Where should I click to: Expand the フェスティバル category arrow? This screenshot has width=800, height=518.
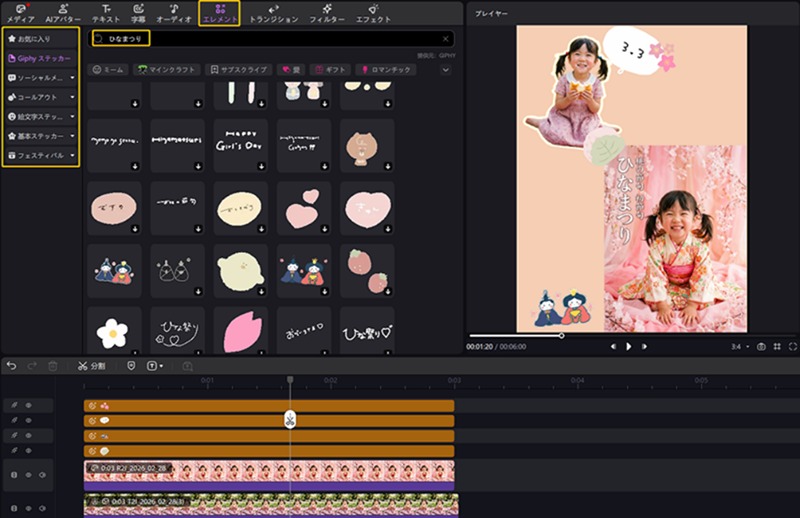pyautogui.click(x=72, y=155)
